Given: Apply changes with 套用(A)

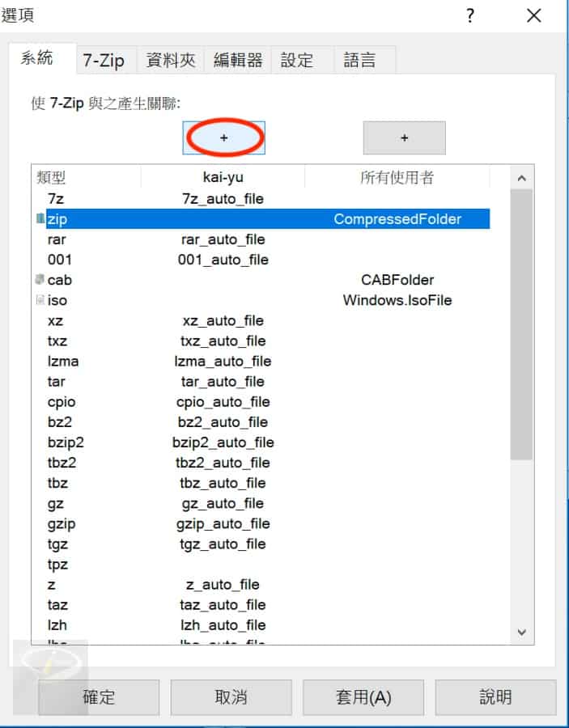Looking at the screenshot, I should tap(363, 697).
